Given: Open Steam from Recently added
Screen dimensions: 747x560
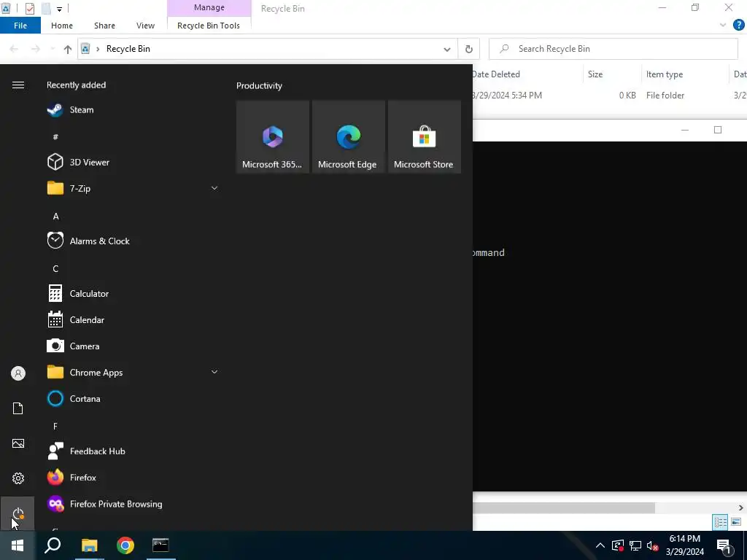Looking at the screenshot, I should coord(133,109).
